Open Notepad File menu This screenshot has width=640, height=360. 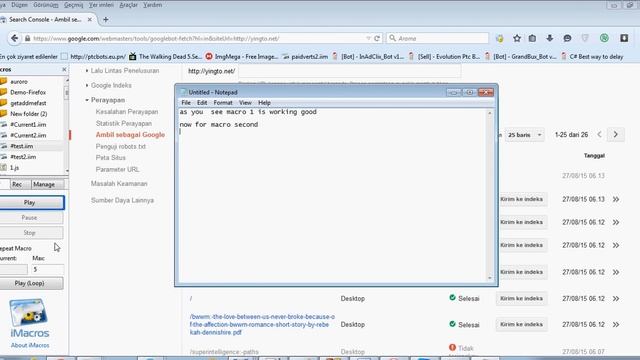click(186, 103)
